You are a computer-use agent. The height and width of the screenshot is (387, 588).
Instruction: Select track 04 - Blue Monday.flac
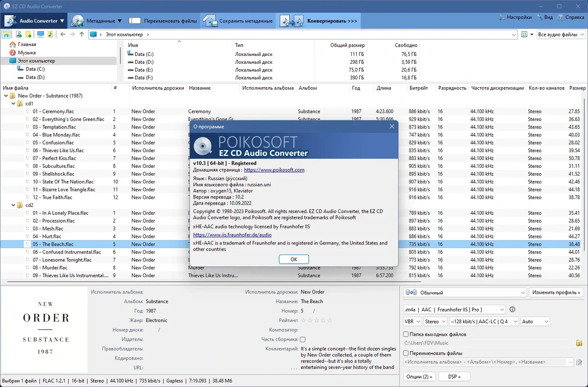[x=56, y=135]
